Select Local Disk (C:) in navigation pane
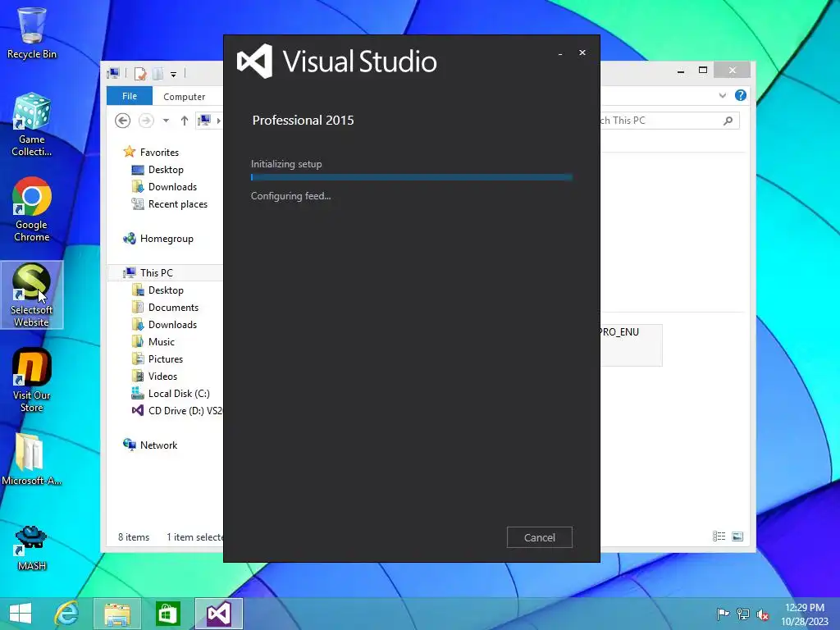This screenshot has height=630, width=840. 171,394
